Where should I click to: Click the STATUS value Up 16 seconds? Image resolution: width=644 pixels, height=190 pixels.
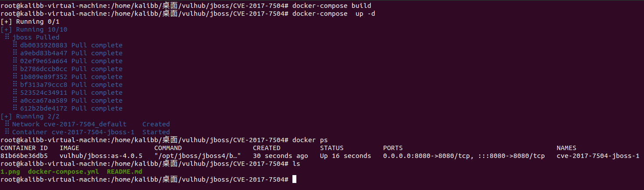pos(345,156)
